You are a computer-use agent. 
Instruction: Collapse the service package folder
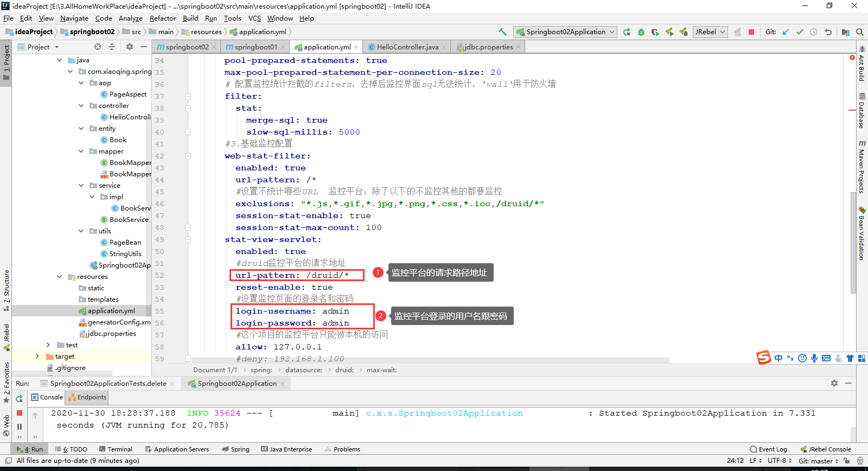pos(81,186)
